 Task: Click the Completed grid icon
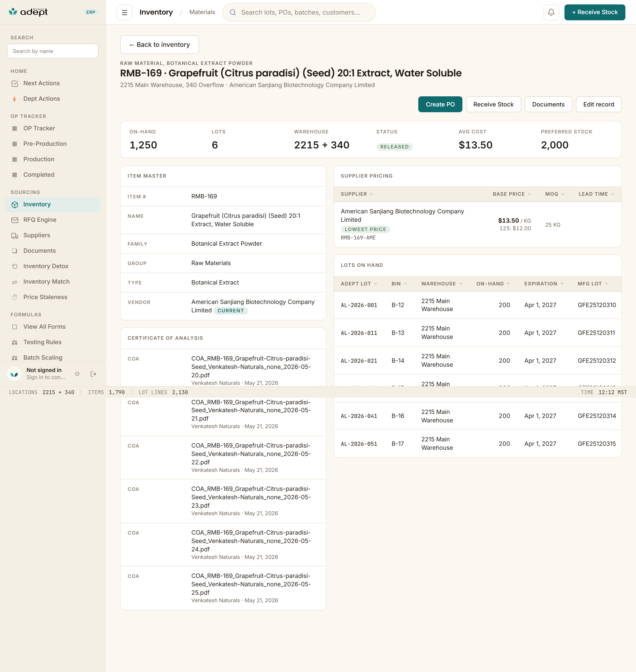click(x=15, y=175)
